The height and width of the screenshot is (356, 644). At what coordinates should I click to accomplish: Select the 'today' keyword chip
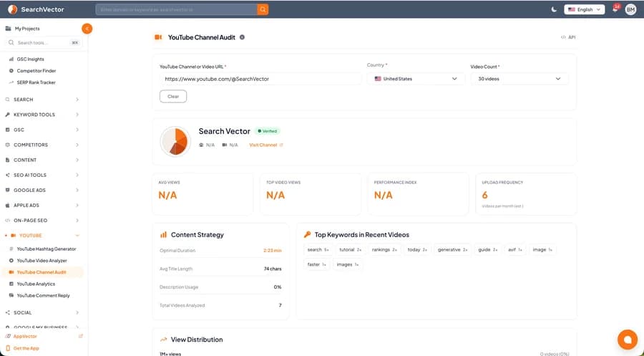[417, 249]
